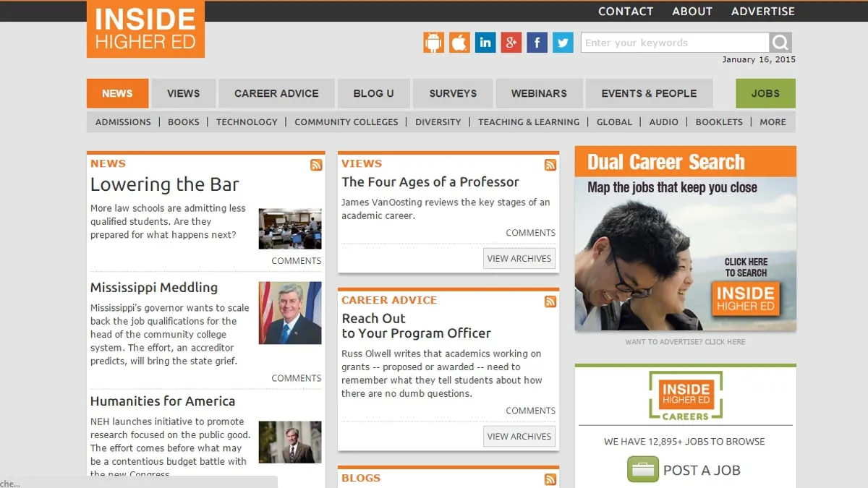
Task: Select AUDIO in the sub-navigation
Action: point(664,122)
